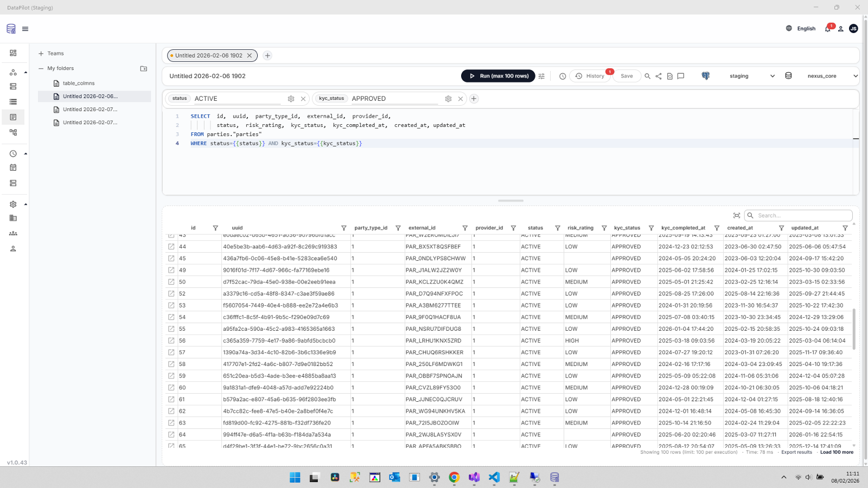
Task: Load 100 more rows of results
Action: pos(836,452)
